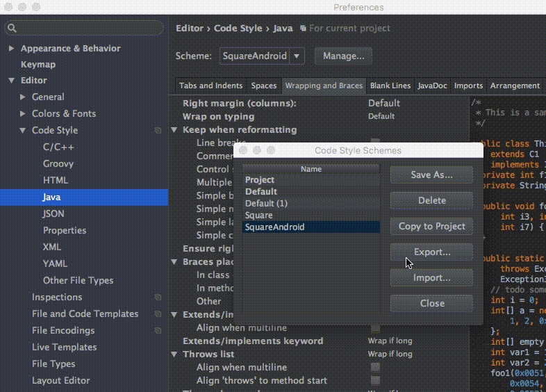Select JSON under Code Style

click(53, 213)
